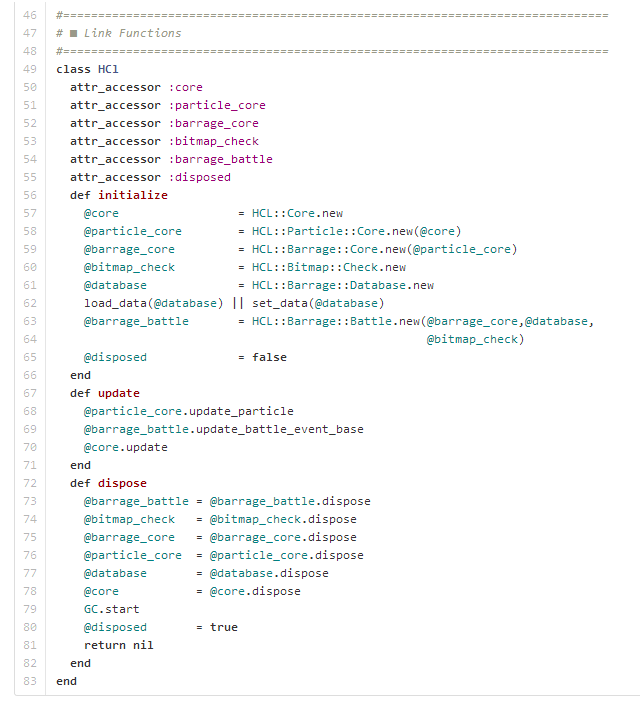This screenshot has width=640, height=704.
Task: Click the 'end' keyword on line 82
Action: tap(80, 663)
